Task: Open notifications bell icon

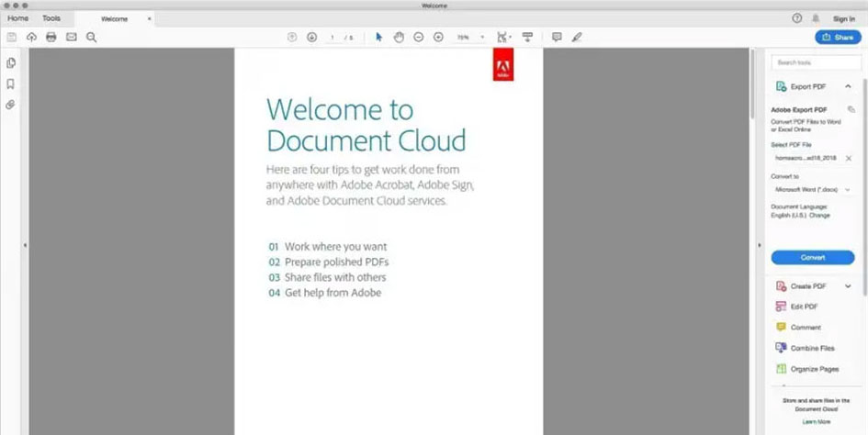Action: pyautogui.click(x=816, y=18)
